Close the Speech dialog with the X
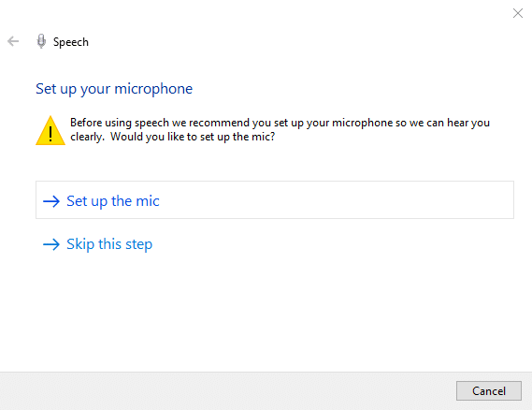 (518, 13)
